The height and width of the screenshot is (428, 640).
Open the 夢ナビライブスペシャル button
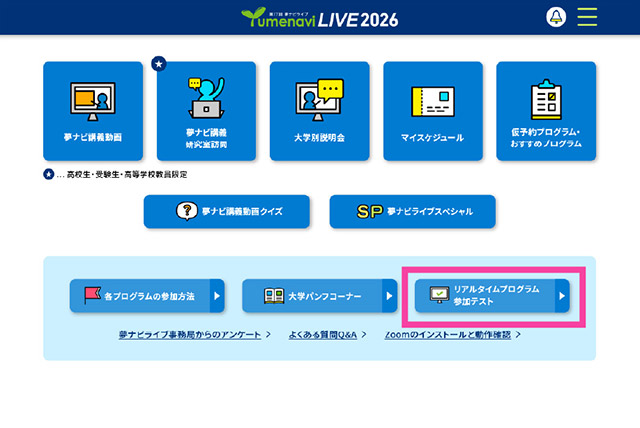(413, 211)
